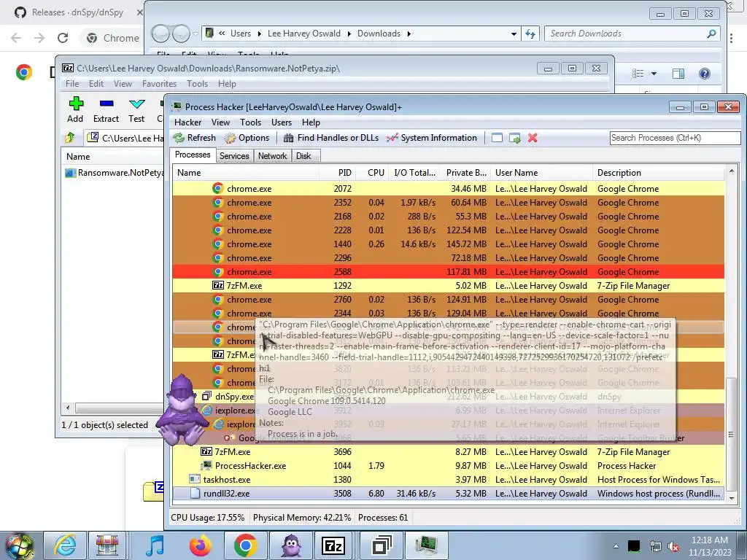Screen dimensions: 747x560
Task: Open Users menu in Process Hacker
Action: [282, 122]
